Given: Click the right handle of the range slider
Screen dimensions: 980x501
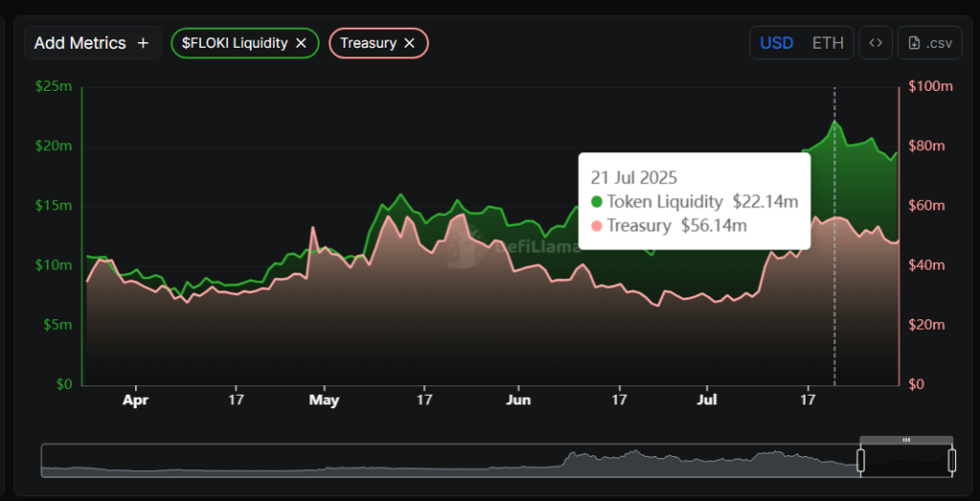Looking at the screenshot, I should click(x=952, y=461).
